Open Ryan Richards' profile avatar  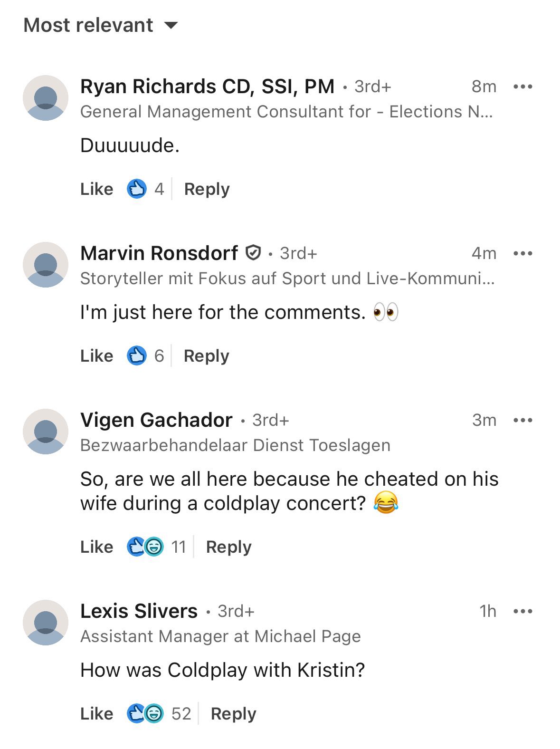(46, 98)
